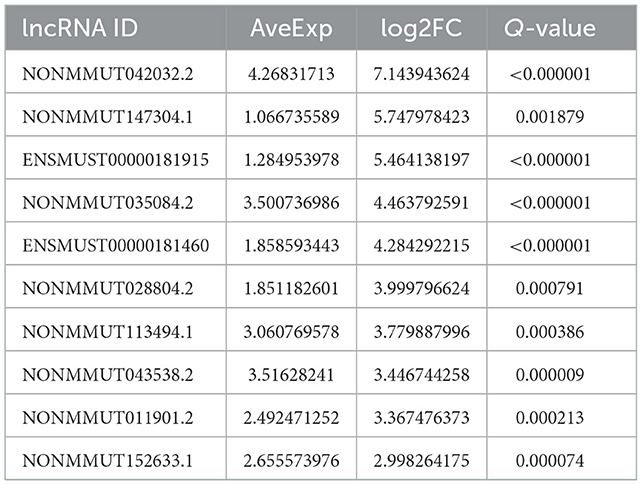Click AveExp value 1.284953978

coord(291,160)
